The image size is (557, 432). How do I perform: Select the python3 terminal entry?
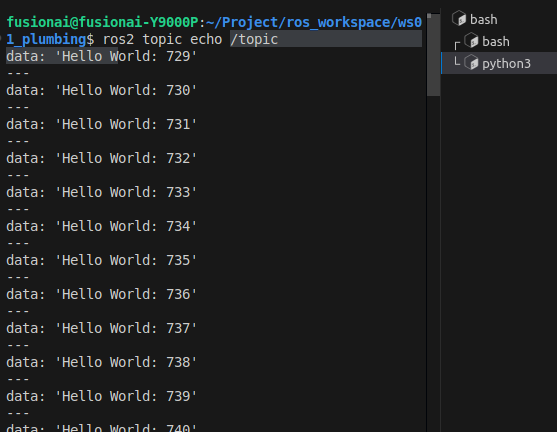(x=499, y=63)
